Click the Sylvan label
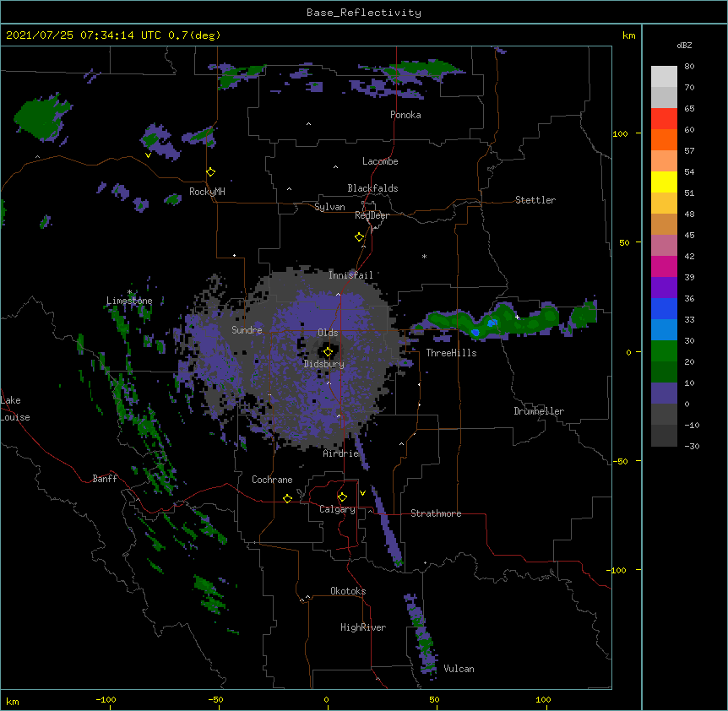The image size is (728, 711). click(x=329, y=207)
